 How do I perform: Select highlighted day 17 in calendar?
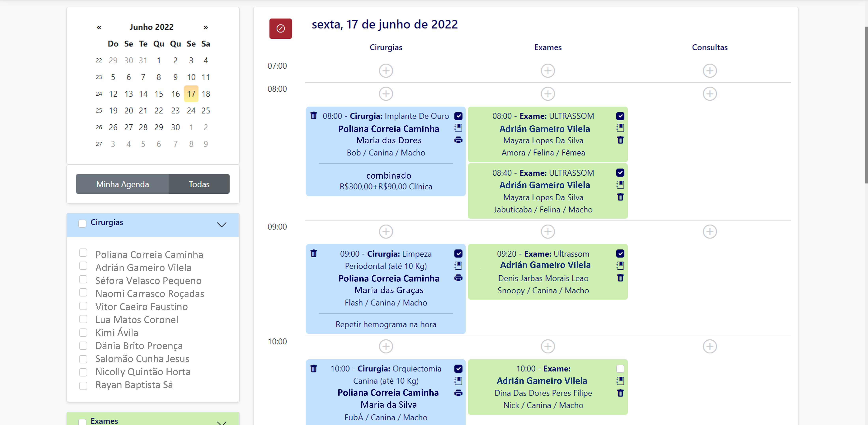191,94
